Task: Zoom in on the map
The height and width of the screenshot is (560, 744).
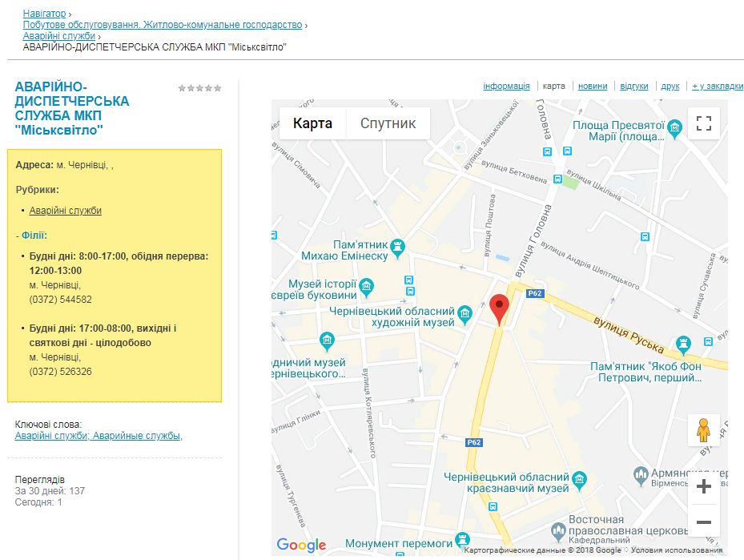Action: [x=703, y=487]
